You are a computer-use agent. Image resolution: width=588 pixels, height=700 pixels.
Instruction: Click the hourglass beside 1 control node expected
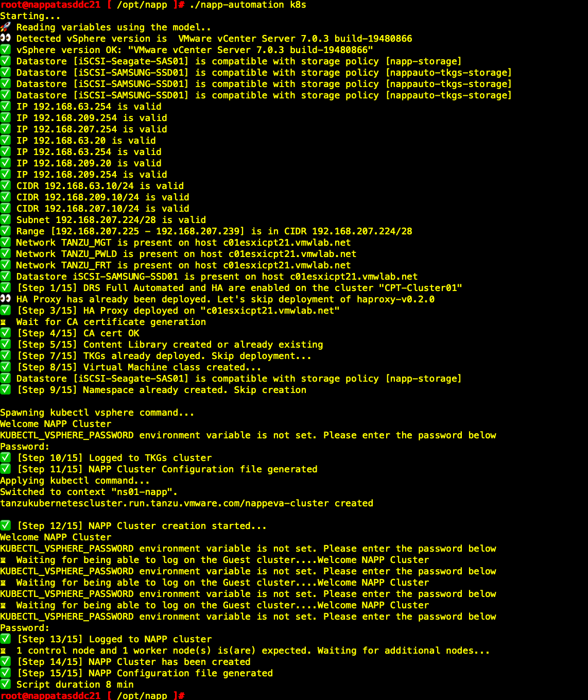(3, 651)
